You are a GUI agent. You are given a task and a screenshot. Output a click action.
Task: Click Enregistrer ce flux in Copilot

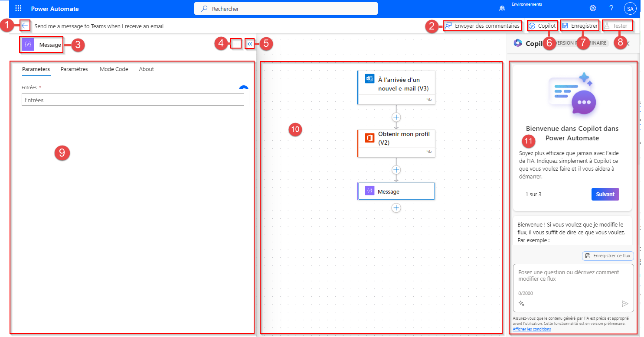tap(608, 256)
